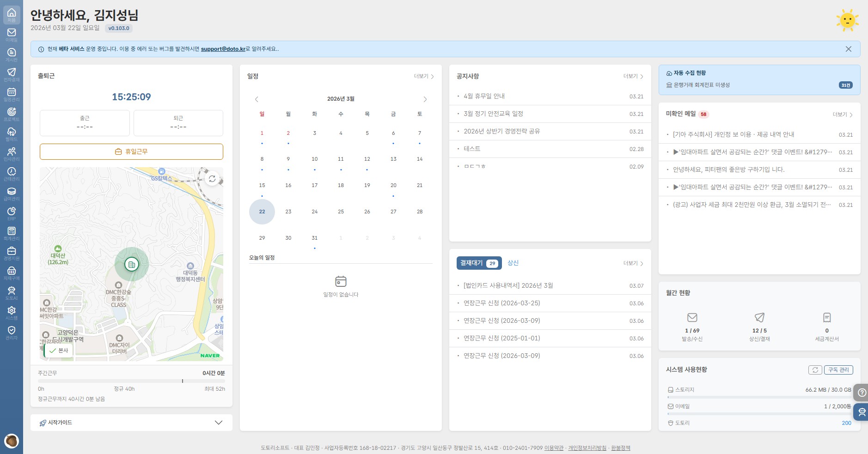Refresh the map location in 출퇴근 panel
This screenshot has width=868, height=454.
[x=212, y=179]
